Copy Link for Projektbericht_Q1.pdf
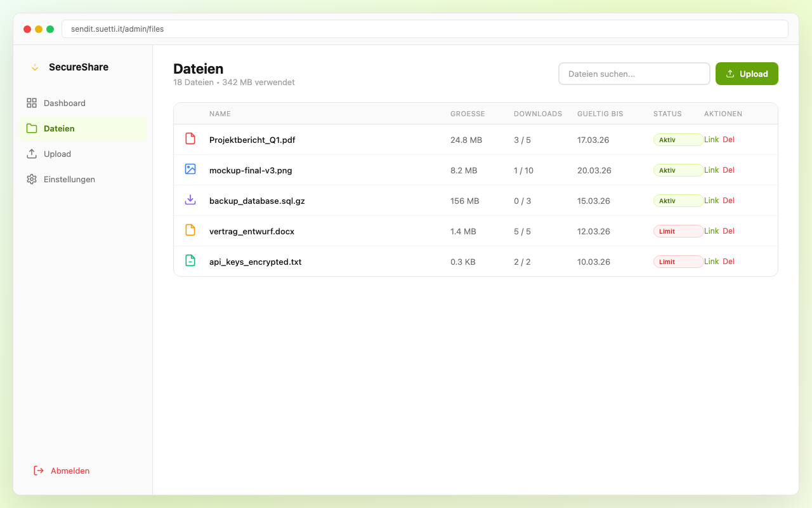The height and width of the screenshot is (508, 812). tap(711, 140)
